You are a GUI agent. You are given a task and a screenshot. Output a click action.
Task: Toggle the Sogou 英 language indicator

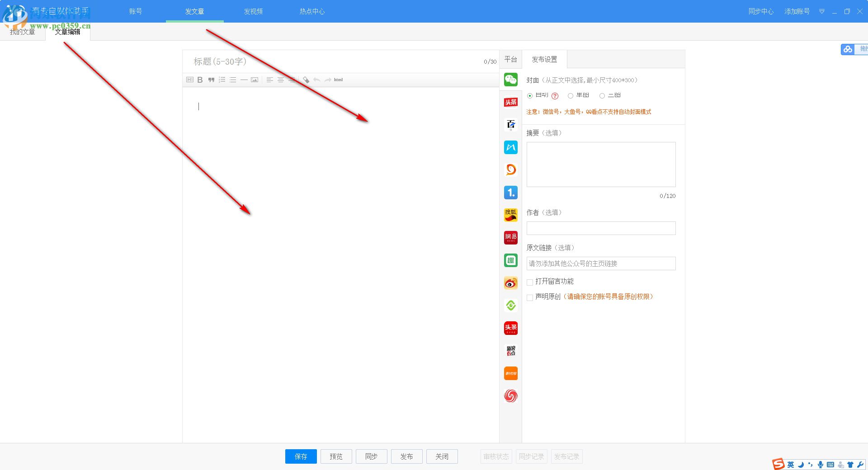[791, 465]
